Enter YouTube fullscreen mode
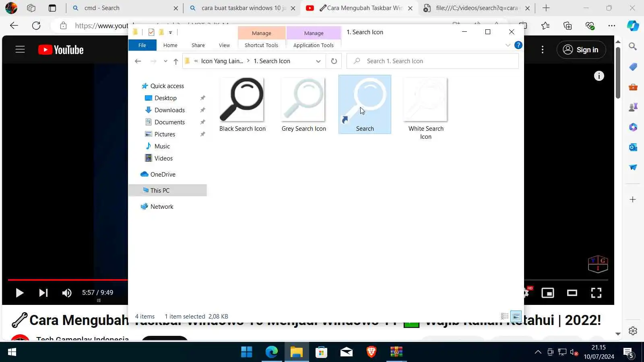 [596, 293]
